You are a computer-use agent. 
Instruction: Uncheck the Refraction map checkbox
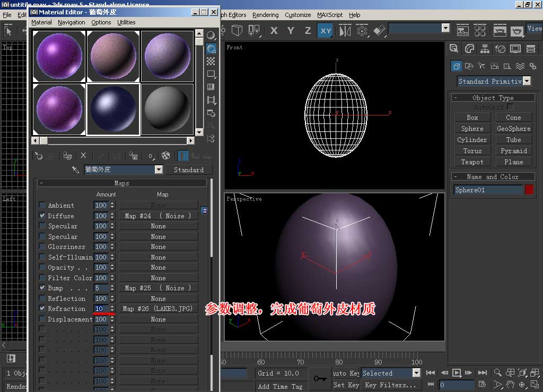point(42,308)
